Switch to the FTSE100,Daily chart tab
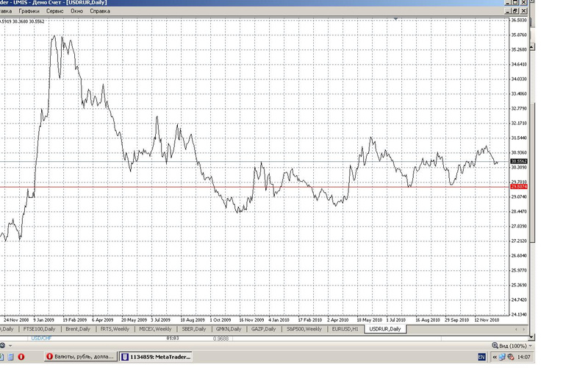This screenshot has height=368, width=588. click(x=39, y=329)
